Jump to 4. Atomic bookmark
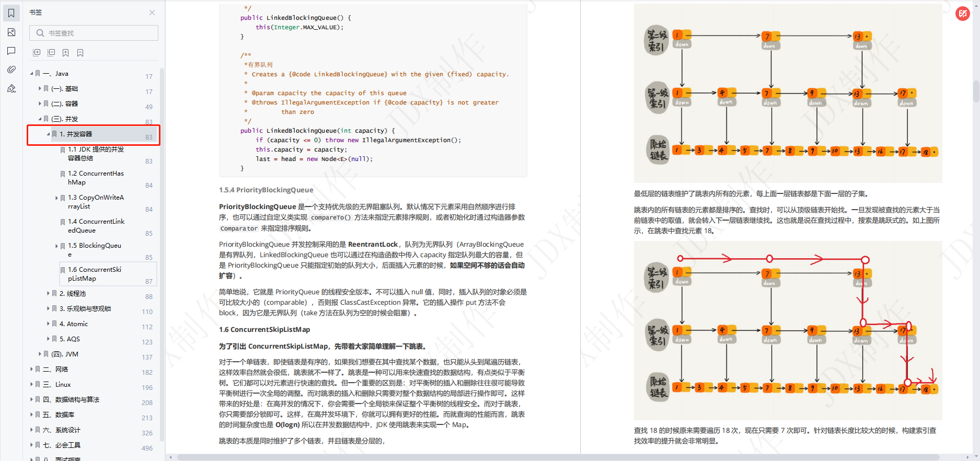The height and width of the screenshot is (461, 980). (x=74, y=324)
